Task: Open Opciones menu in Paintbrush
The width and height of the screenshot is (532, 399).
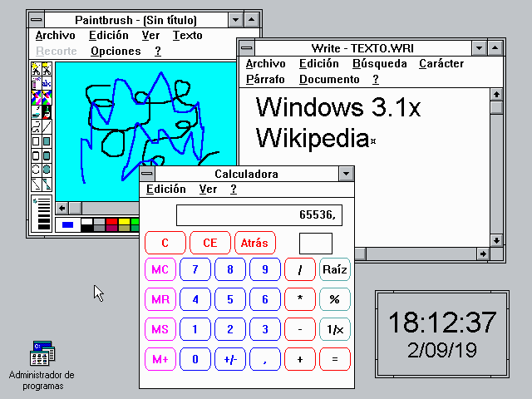Action: click(x=116, y=52)
